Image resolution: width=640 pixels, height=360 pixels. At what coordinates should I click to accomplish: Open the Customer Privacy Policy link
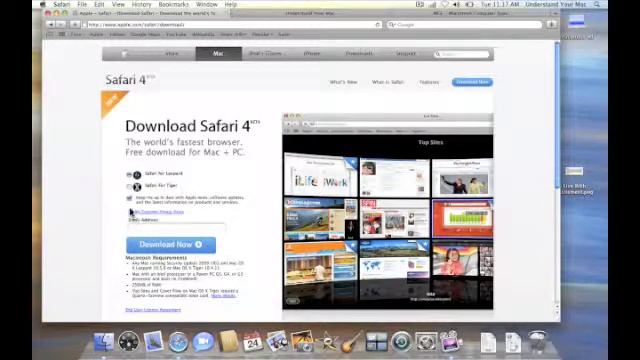pos(159,212)
